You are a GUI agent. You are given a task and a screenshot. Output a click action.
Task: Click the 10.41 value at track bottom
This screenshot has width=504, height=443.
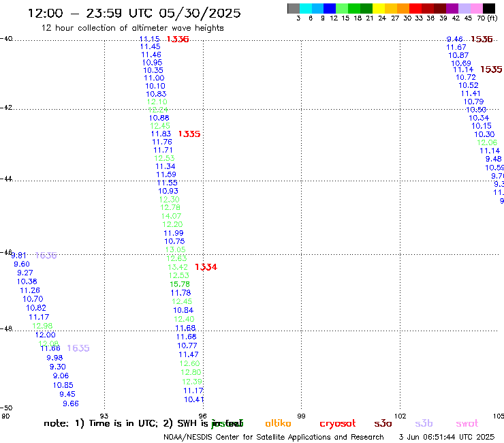194,399
